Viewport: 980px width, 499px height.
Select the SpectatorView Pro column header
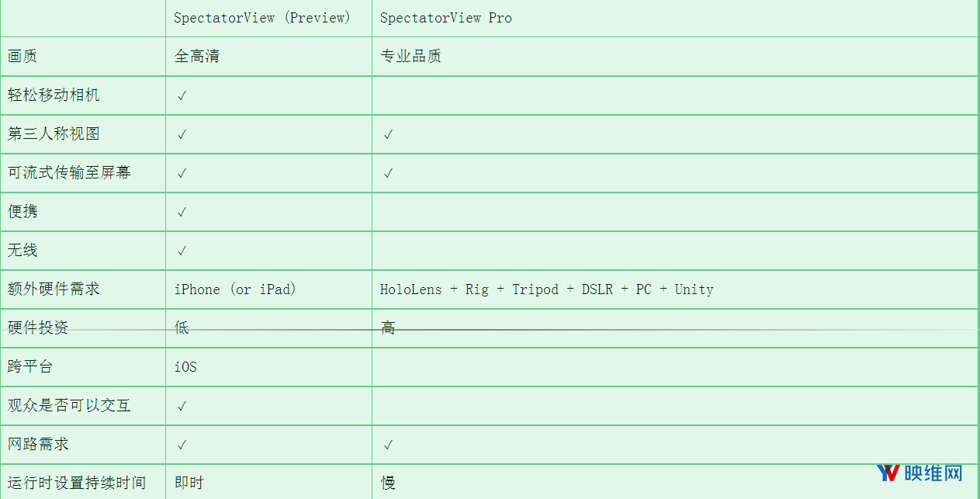[x=446, y=18]
